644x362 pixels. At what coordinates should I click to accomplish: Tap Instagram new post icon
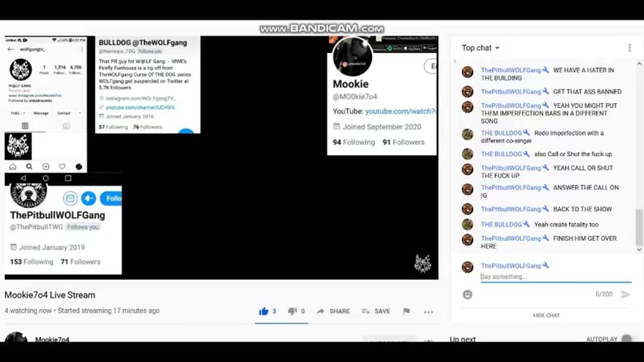click(46, 167)
